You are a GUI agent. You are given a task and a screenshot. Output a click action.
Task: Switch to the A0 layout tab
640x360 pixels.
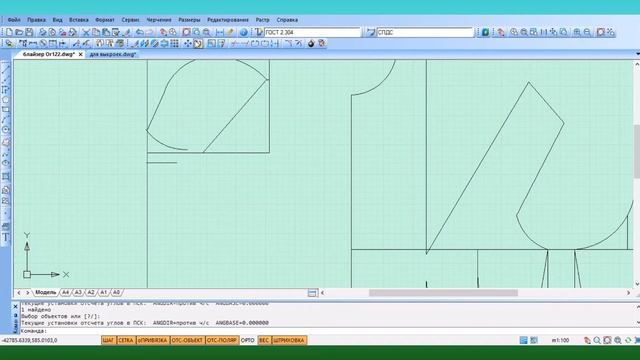pyautogui.click(x=116, y=292)
